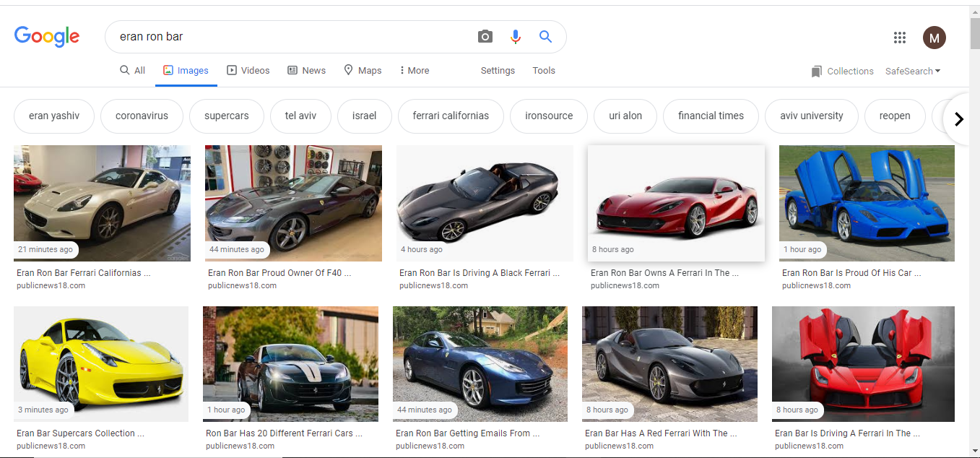Open the Google apps grid
This screenshot has width=980, height=458.
[899, 37]
